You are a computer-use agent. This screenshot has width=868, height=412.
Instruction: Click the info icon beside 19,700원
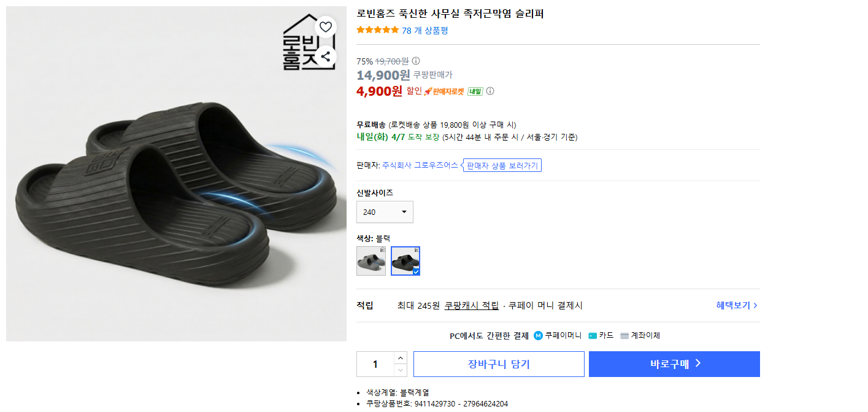click(x=416, y=61)
